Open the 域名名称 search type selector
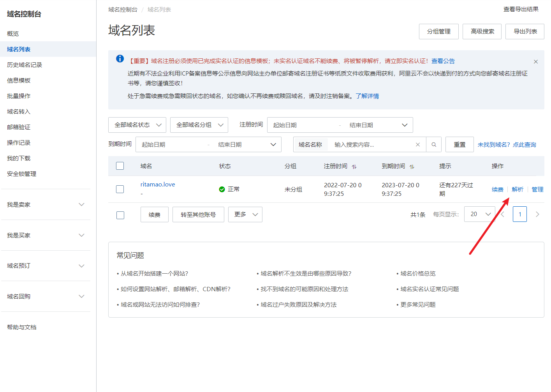 [x=310, y=144]
